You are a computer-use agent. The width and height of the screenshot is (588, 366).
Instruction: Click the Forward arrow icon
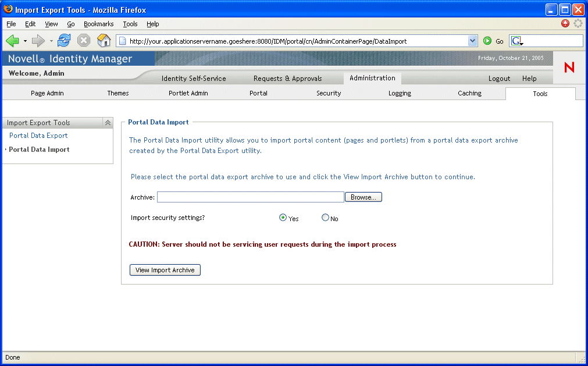tap(38, 41)
